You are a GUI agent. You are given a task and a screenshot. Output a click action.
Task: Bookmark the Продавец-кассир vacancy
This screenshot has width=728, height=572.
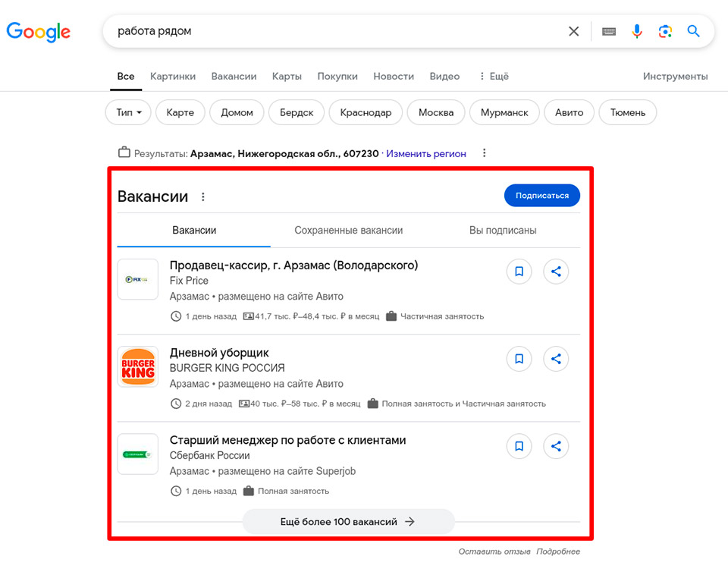pyautogui.click(x=519, y=271)
